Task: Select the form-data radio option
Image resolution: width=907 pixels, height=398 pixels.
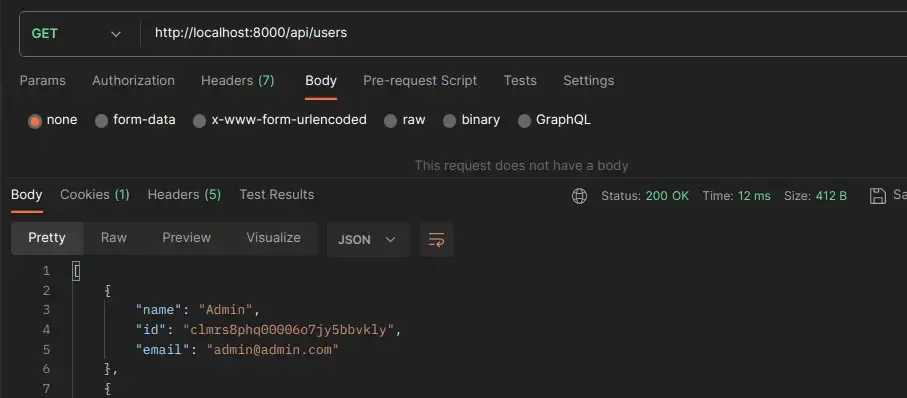Action: point(102,121)
